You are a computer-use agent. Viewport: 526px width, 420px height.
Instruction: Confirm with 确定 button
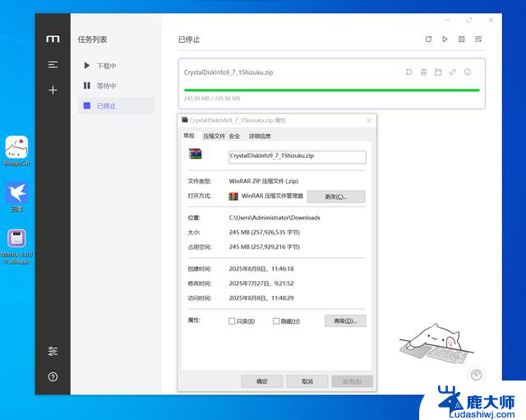[262, 381]
